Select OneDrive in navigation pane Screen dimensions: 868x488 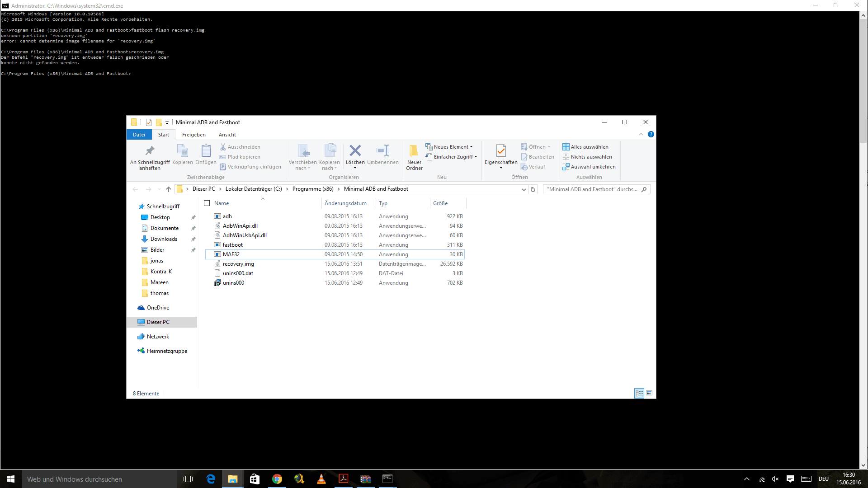click(x=158, y=308)
